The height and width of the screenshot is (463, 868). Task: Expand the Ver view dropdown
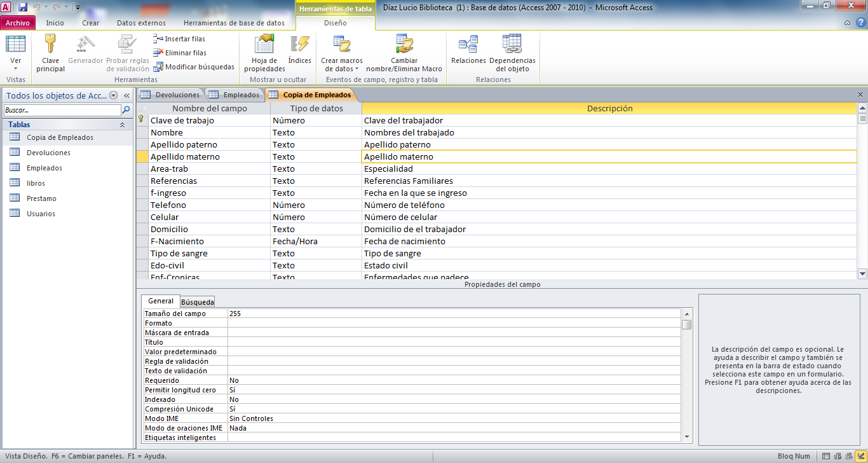coord(16,68)
